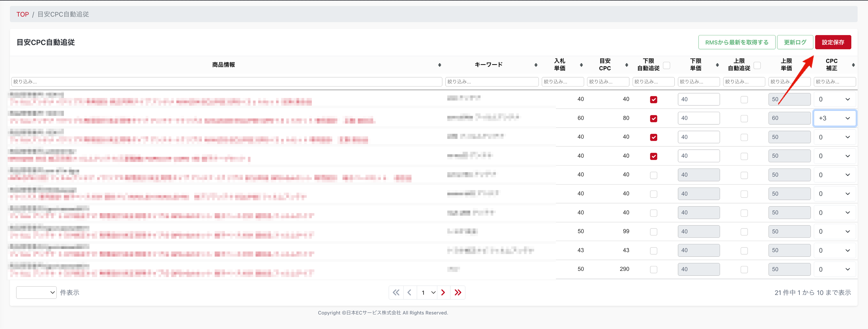Sort by 目安CPC column sort arrows
Screen dimensions: 868x329
coord(626,65)
